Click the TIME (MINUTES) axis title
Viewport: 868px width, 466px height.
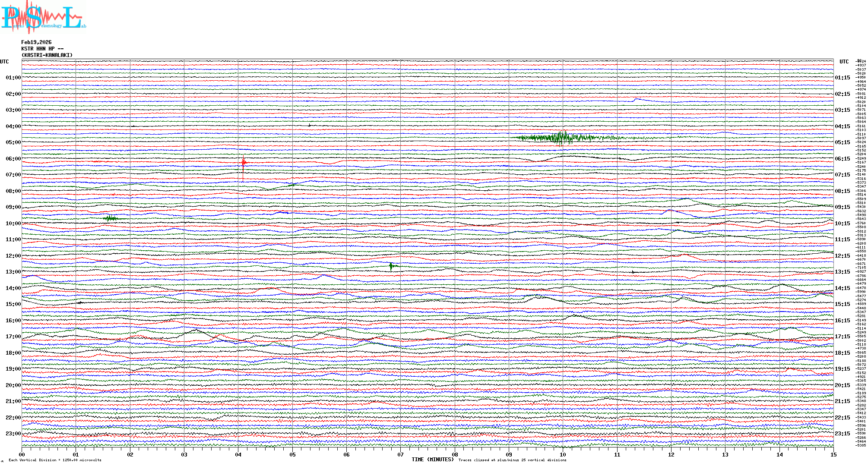pos(432,460)
